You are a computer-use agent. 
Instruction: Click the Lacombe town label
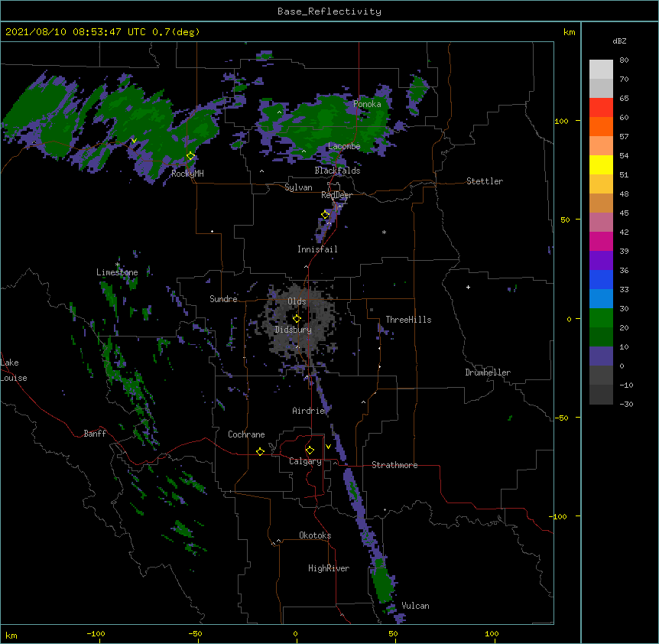tap(344, 146)
